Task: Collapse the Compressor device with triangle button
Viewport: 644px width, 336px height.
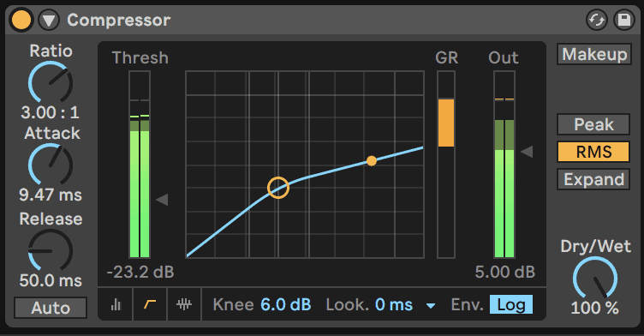Action: [x=49, y=21]
